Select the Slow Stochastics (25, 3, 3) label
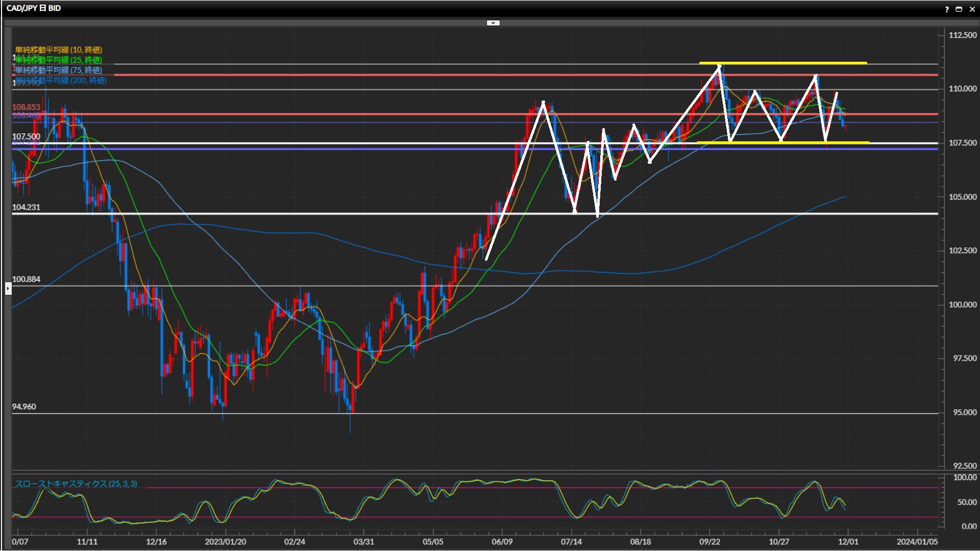980x551 pixels. (76, 484)
